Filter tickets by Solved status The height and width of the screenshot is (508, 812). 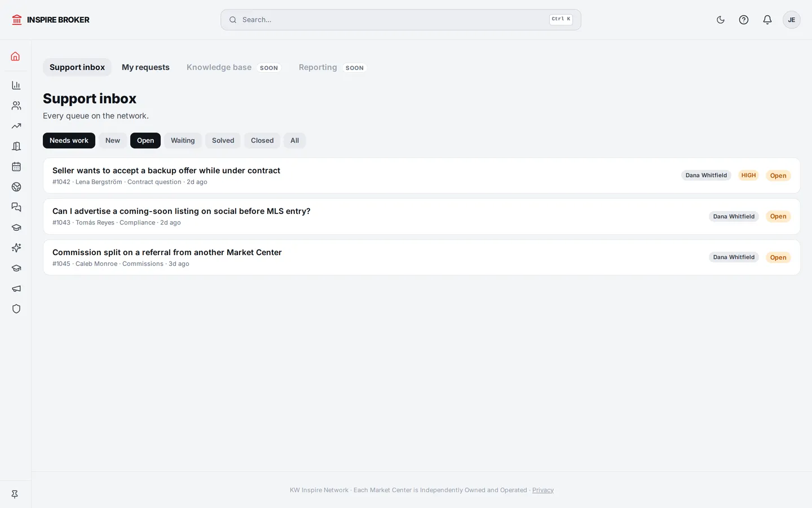tap(223, 141)
